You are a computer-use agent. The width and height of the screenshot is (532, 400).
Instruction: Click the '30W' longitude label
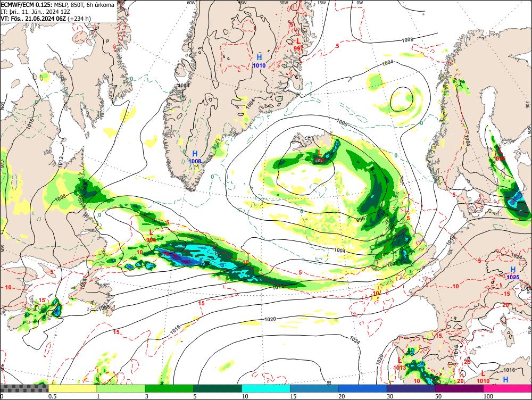(x=284, y=3)
